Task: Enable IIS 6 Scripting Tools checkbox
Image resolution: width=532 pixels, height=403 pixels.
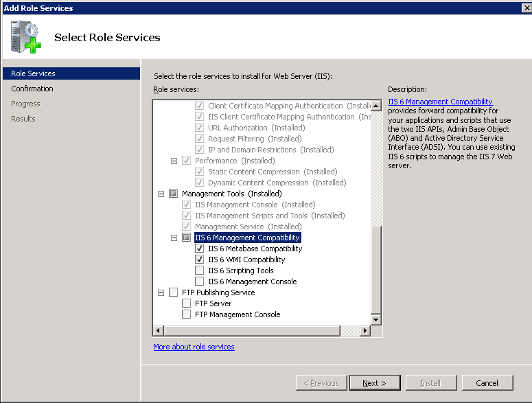Action: [200, 270]
